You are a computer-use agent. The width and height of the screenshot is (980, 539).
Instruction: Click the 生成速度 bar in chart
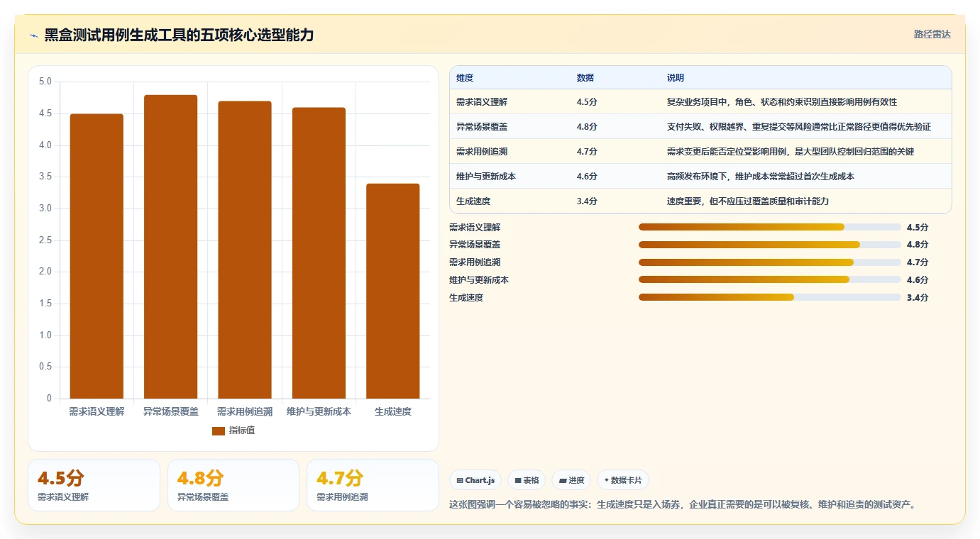(393, 291)
